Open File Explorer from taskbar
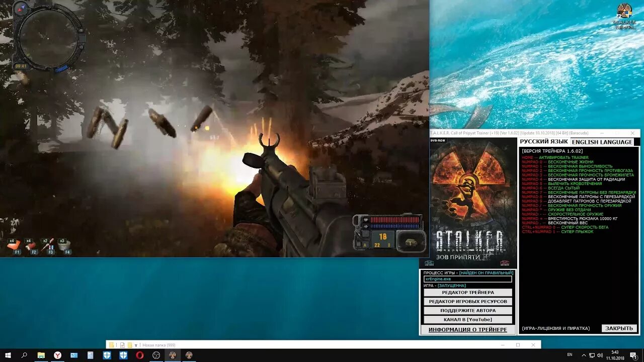The height and width of the screenshot is (362, 644). tap(41, 355)
